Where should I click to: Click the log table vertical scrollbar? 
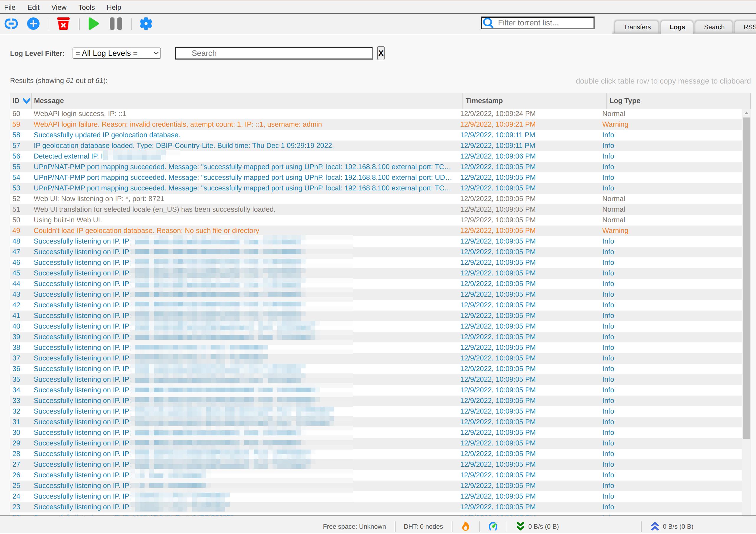coord(746,277)
